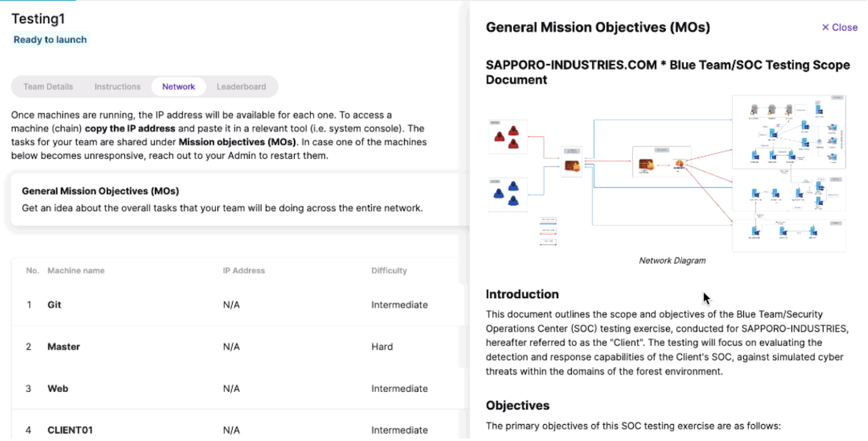The height and width of the screenshot is (441, 868).
Task: Click the 'Network Diagram' caption
Action: point(672,261)
